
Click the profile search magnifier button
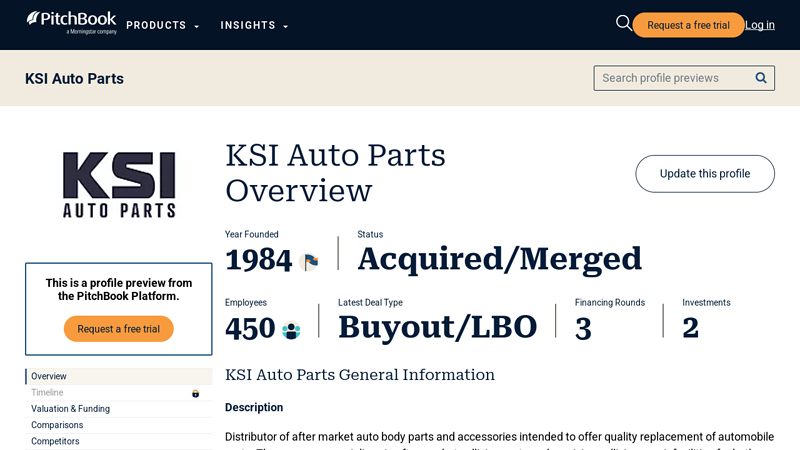tap(761, 78)
